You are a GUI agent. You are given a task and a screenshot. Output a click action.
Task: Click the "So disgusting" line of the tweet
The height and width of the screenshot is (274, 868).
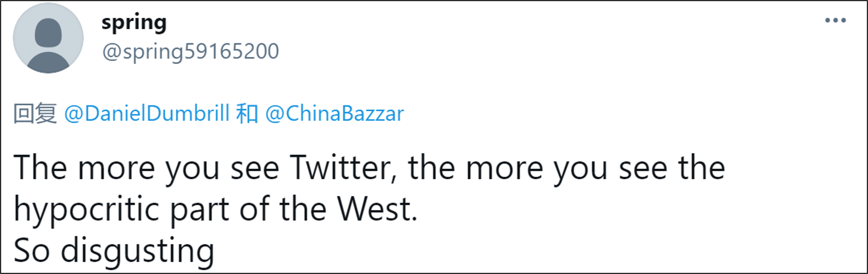click(114, 251)
